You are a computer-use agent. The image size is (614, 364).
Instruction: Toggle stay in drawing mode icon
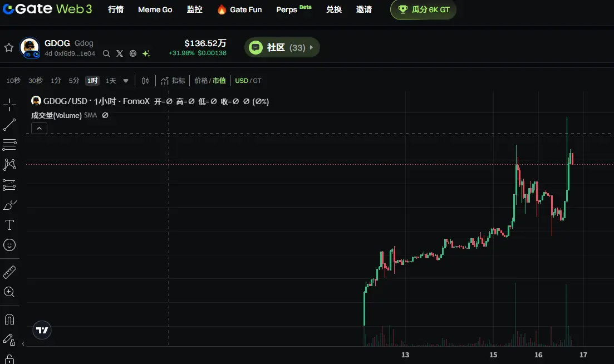[9, 340]
